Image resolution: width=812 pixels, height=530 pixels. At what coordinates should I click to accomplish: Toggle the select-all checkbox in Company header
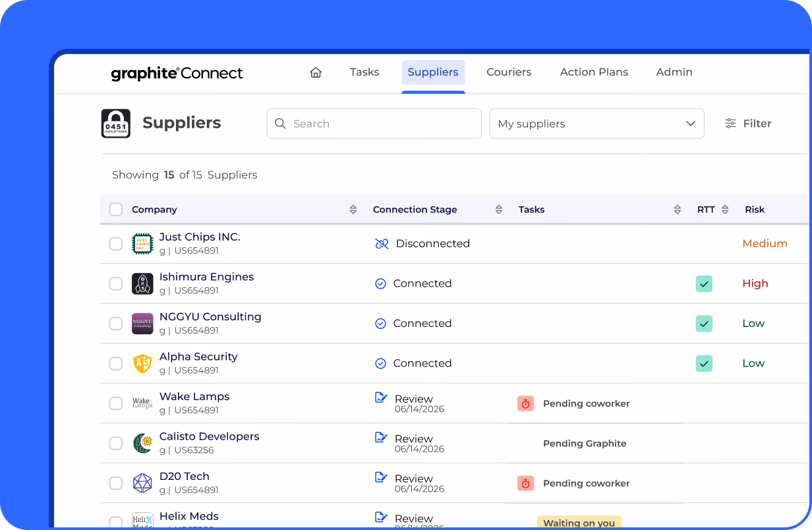pyautogui.click(x=116, y=210)
